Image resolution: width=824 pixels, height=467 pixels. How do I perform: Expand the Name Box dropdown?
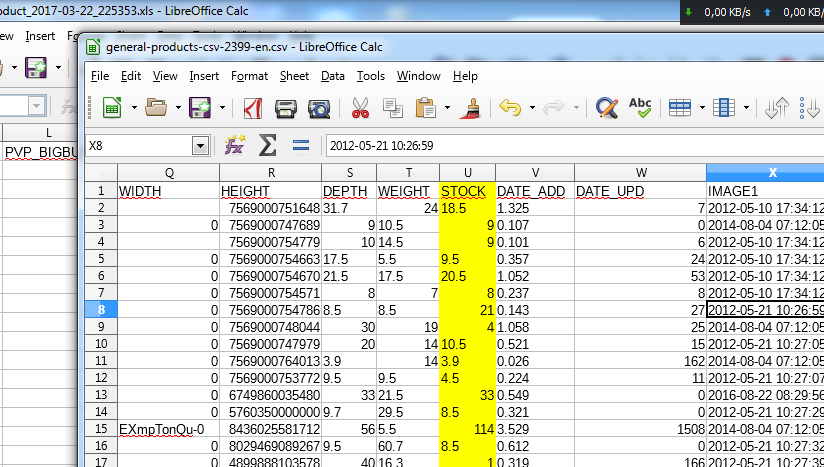(x=200, y=146)
